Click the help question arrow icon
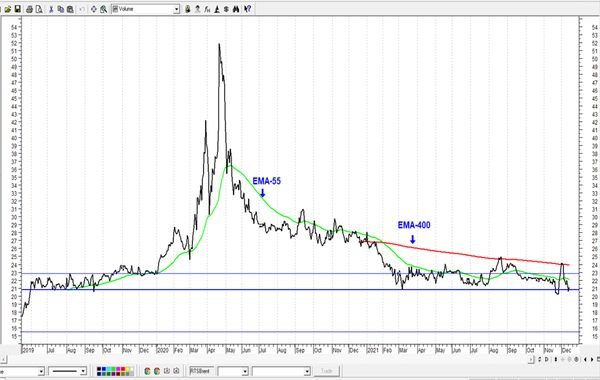 [x=248, y=9]
